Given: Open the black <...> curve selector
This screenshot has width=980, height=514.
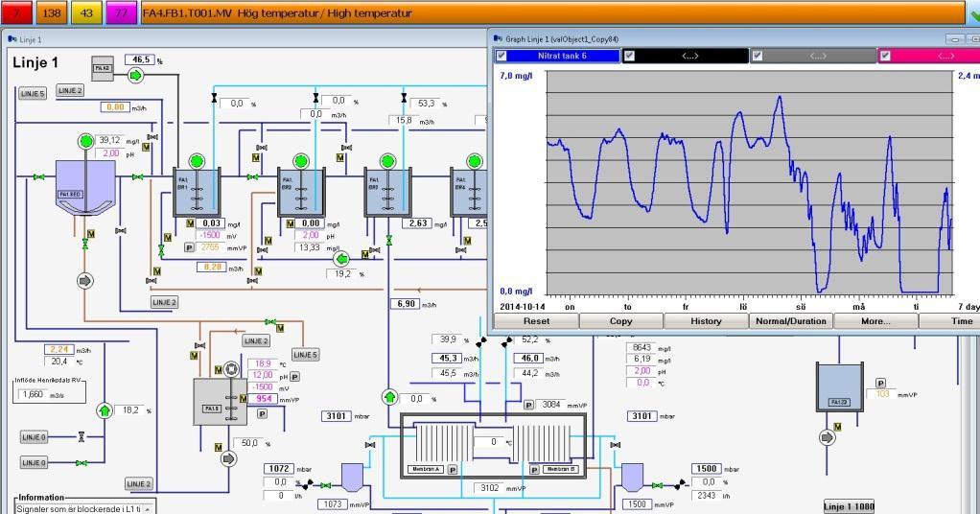Looking at the screenshot, I should coord(690,56).
